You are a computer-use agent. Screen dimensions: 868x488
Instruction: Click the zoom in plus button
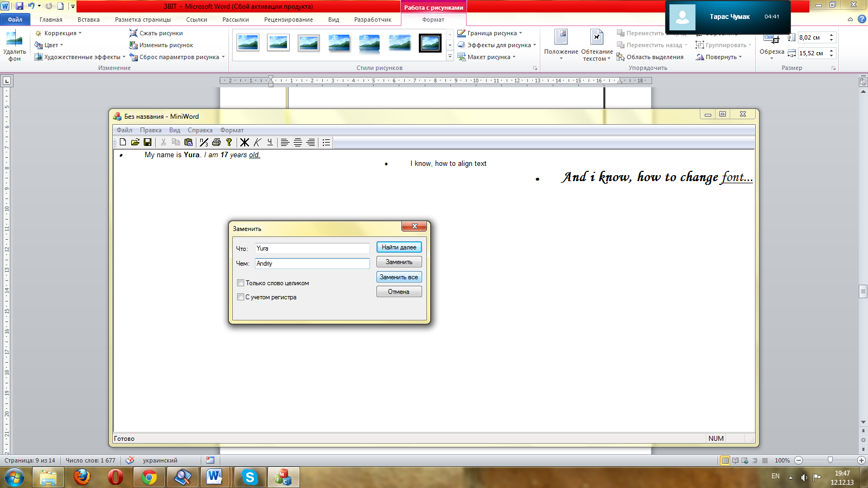tap(861, 460)
